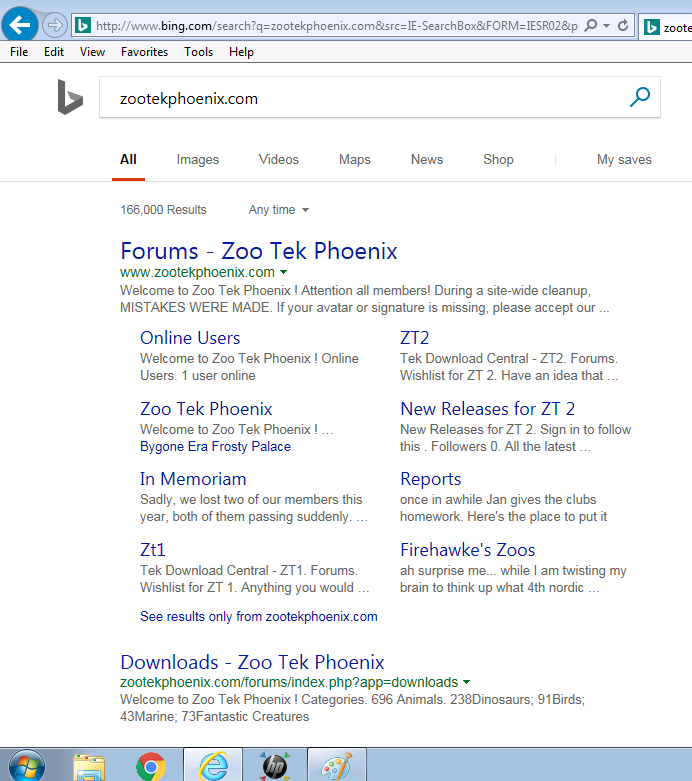Open the Forums - Zoo Tek Phoenix result

(x=258, y=251)
